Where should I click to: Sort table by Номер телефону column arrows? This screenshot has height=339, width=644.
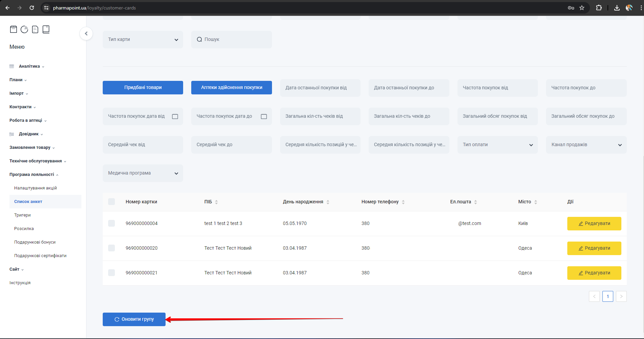[x=403, y=202]
